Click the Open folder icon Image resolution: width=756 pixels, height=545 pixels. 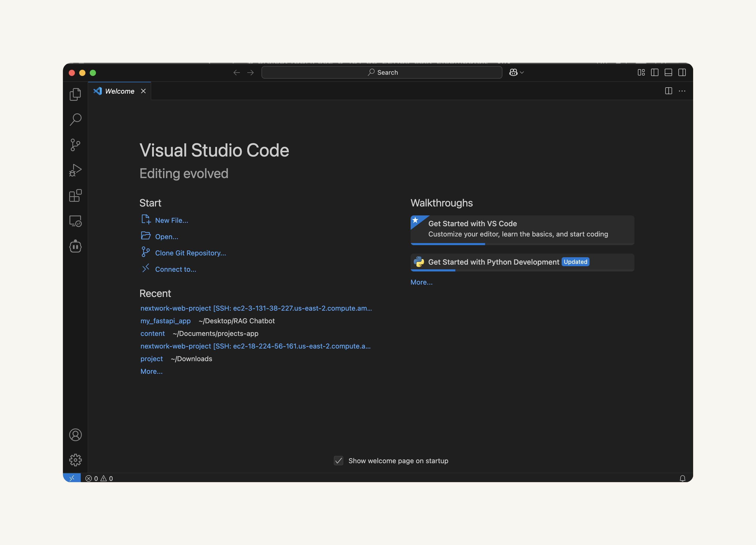(x=146, y=236)
